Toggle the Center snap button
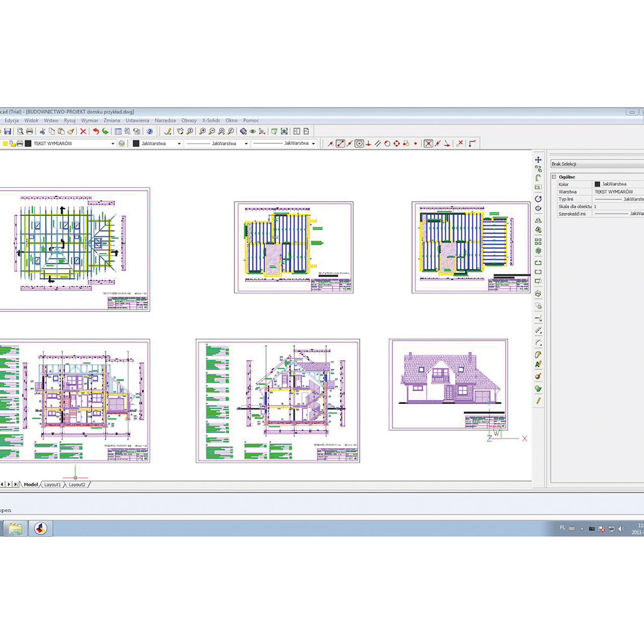644x644 pixels. point(360,144)
